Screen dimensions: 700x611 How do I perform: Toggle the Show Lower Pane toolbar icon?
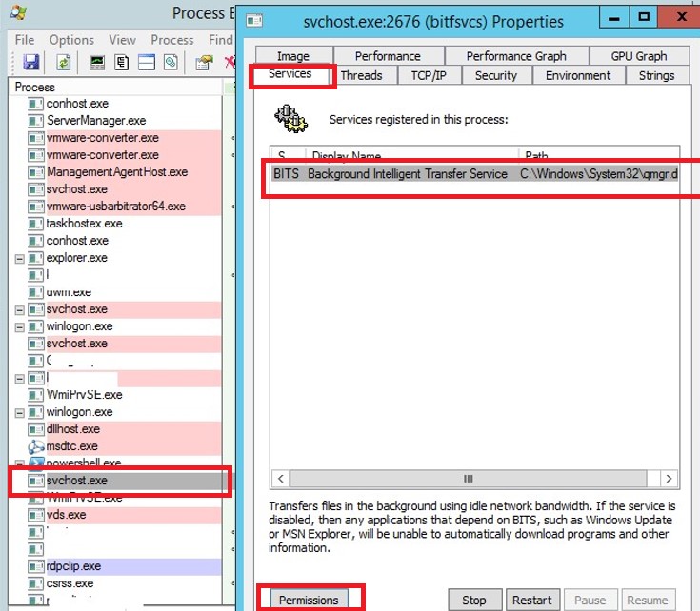[x=146, y=62]
